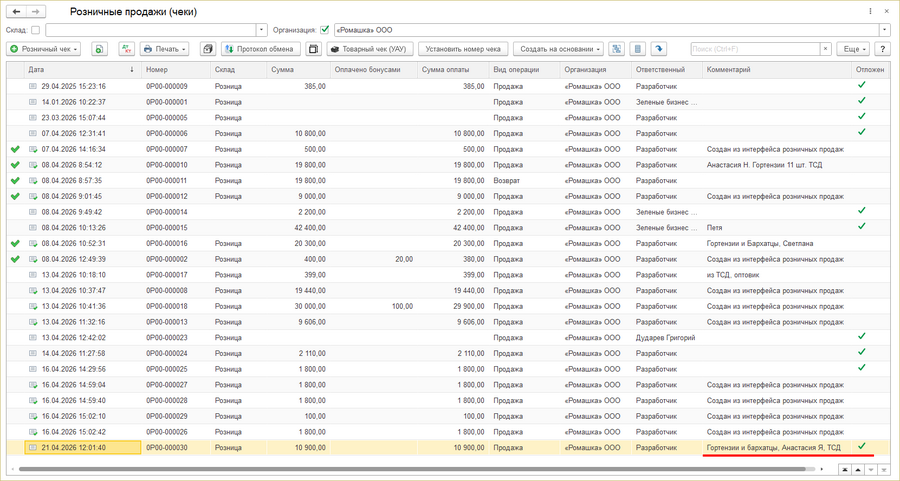Uncheck the Организация filter checkbox
Image resolution: width=900 pixels, height=481 pixels.
pyautogui.click(x=324, y=30)
